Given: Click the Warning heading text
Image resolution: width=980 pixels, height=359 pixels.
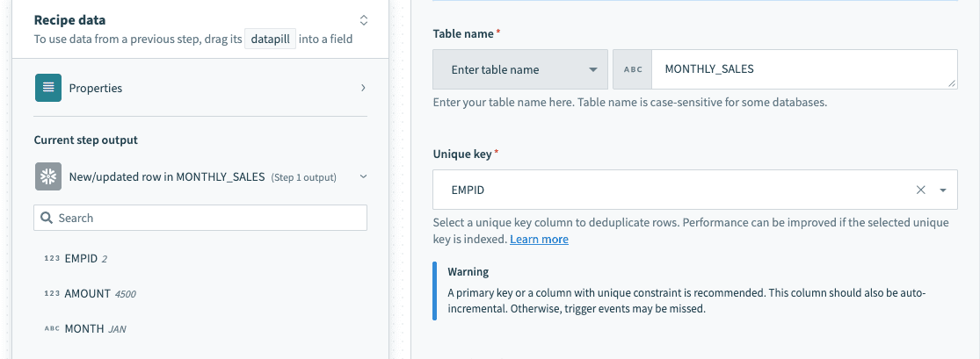Looking at the screenshot, I should tap(468, 272).
